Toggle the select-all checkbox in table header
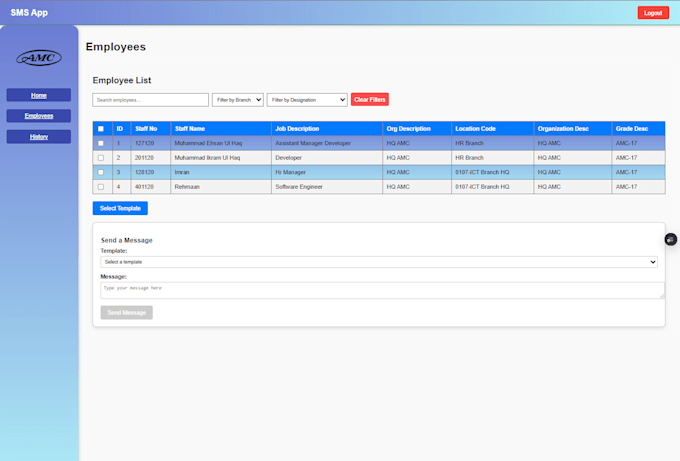This screenshot has height=461, width=680. (x=101, y=129)
